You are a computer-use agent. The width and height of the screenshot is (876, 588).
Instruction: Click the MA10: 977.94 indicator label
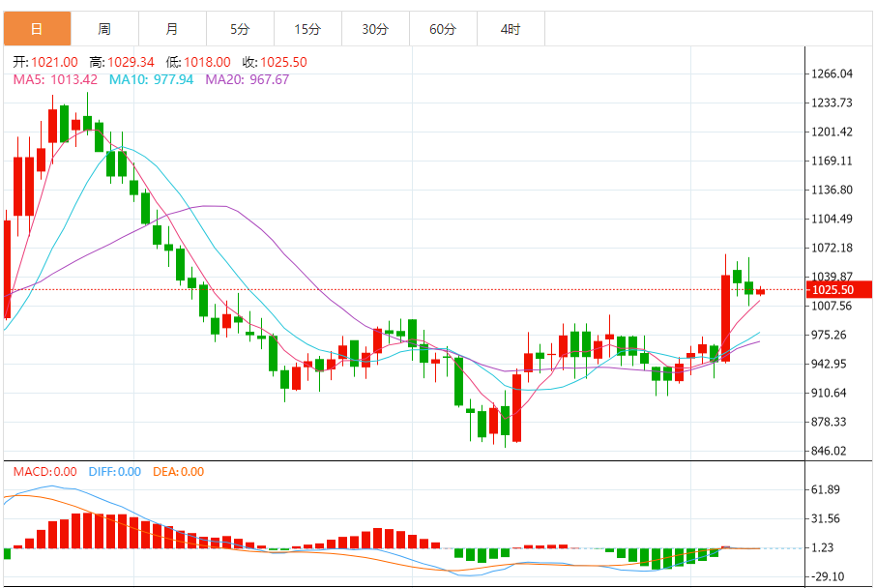151,80
